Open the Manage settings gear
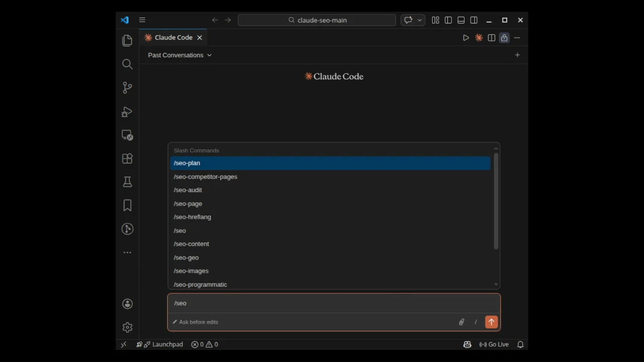Viewport: 644px width, 362px height. tap(127, 327)
